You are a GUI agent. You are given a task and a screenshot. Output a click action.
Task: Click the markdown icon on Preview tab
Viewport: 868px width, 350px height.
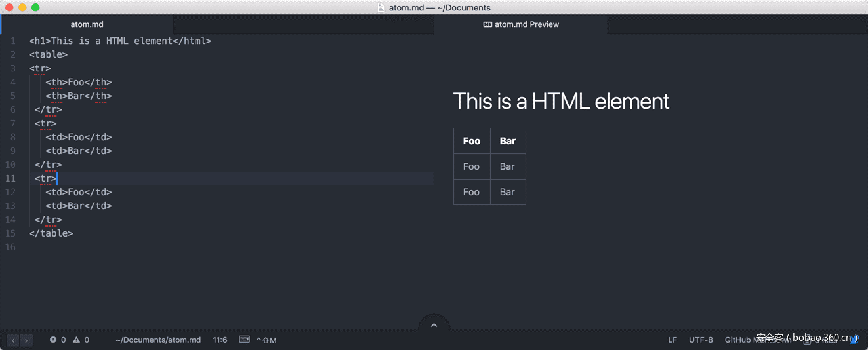point(487,24)
